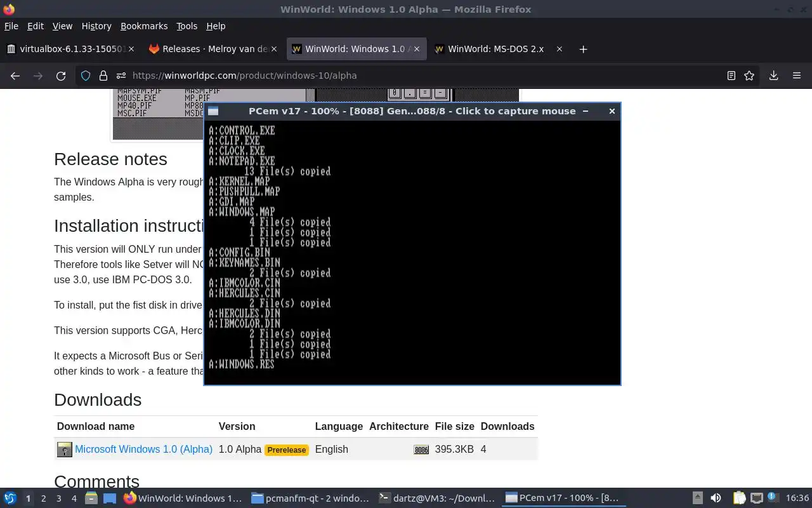This screenshot has width=812, height=508.
Task: Open the clipboard manager tray icon
Action: [x=740, y=498]
